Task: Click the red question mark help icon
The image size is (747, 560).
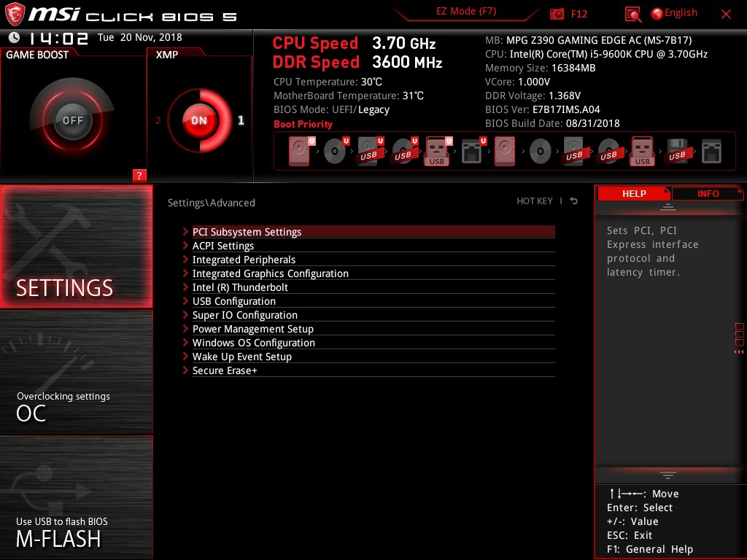Action: (x=139, y=175)
